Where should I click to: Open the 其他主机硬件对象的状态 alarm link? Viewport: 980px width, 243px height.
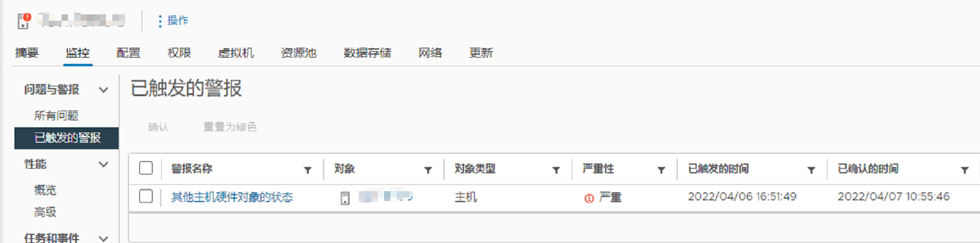point(232,197)
